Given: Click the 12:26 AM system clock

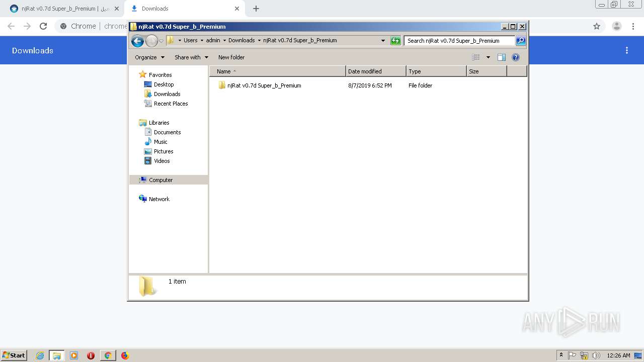Looking at the screenshot, I should pos(618,355).
